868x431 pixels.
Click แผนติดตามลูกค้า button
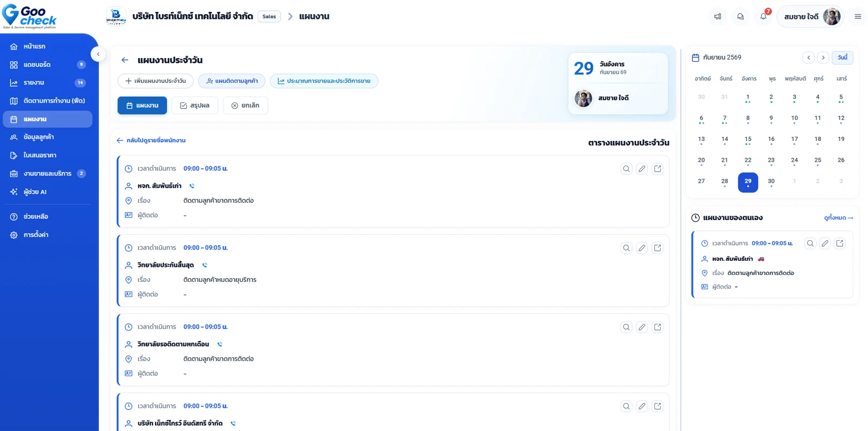(x=232, y=81)
